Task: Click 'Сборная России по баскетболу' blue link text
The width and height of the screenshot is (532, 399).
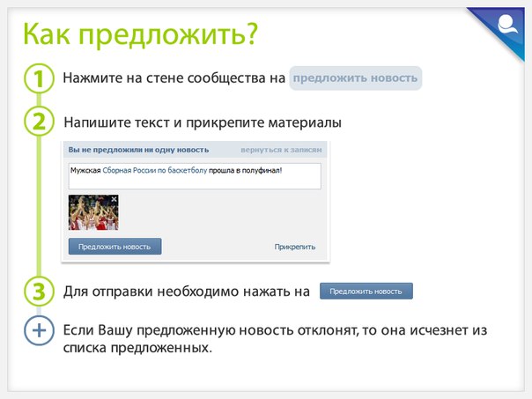Action: [x=155, y=170]
